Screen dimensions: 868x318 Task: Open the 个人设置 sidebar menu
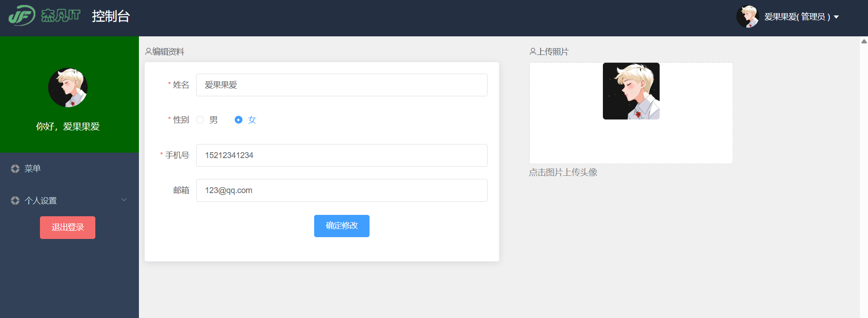point(69,200)
